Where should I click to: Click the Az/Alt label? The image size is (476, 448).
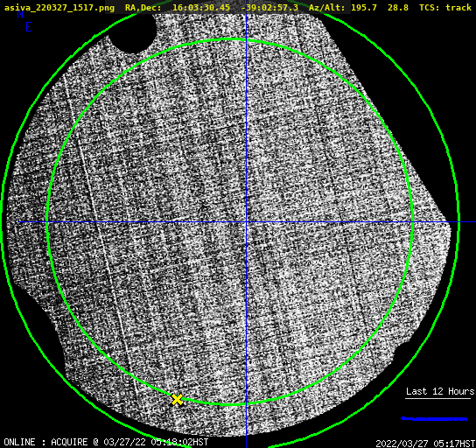[x=327, y=8]
